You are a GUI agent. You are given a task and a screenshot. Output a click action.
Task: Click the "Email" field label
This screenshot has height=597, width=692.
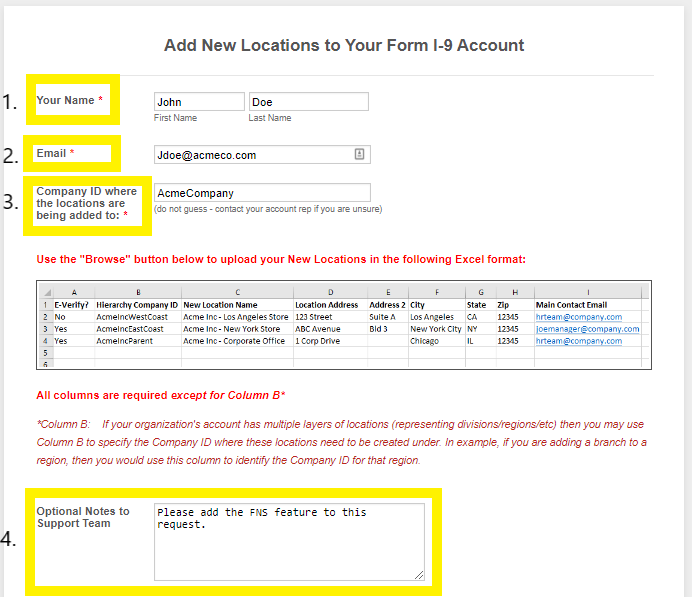point(51,153)
